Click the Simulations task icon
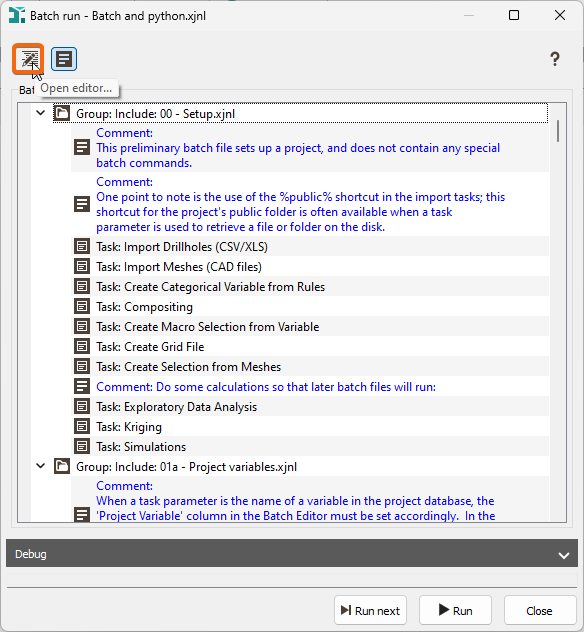Image resolution: width=584 pixels, height=632 pixels. pyautogui.click(x=82, y=446)
